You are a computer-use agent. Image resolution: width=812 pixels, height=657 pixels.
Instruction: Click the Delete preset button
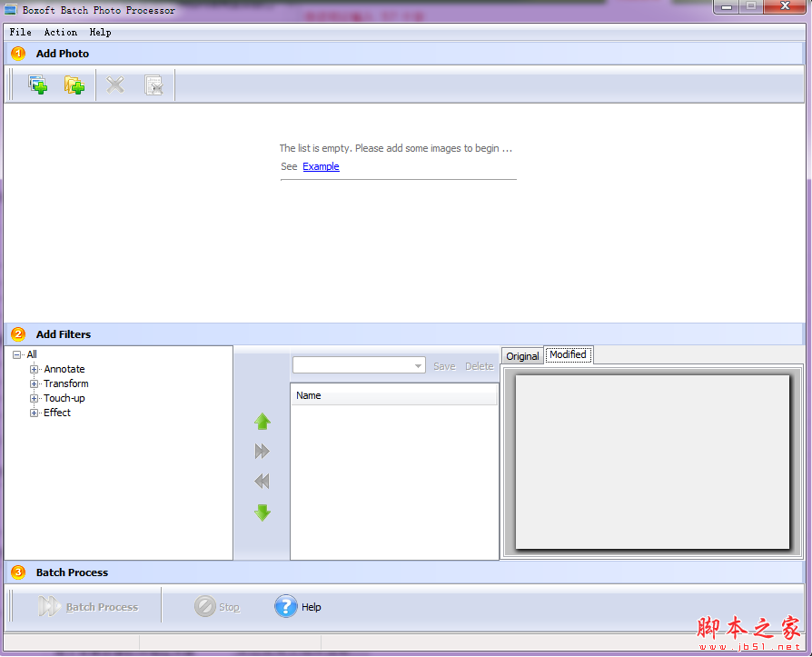click(x=480, y=366)
